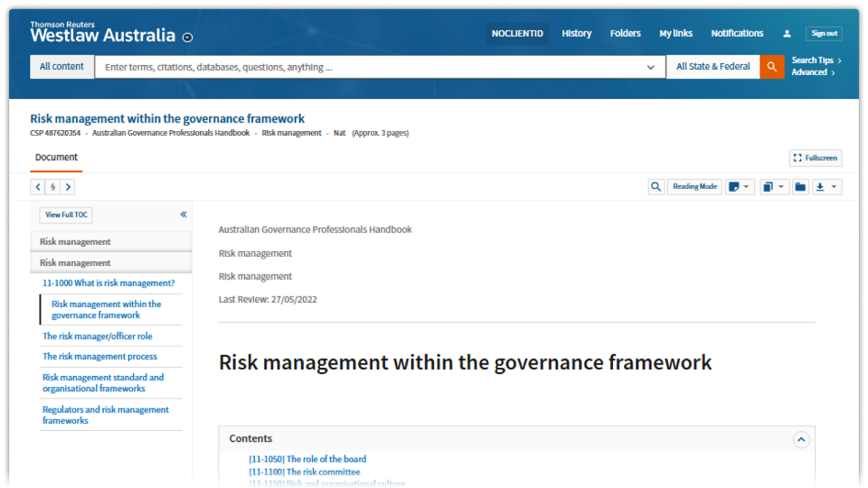The height and width of the screenshot is (488, 868).
Task: Toggle Fullscreen view
Action: click(815, 158)
